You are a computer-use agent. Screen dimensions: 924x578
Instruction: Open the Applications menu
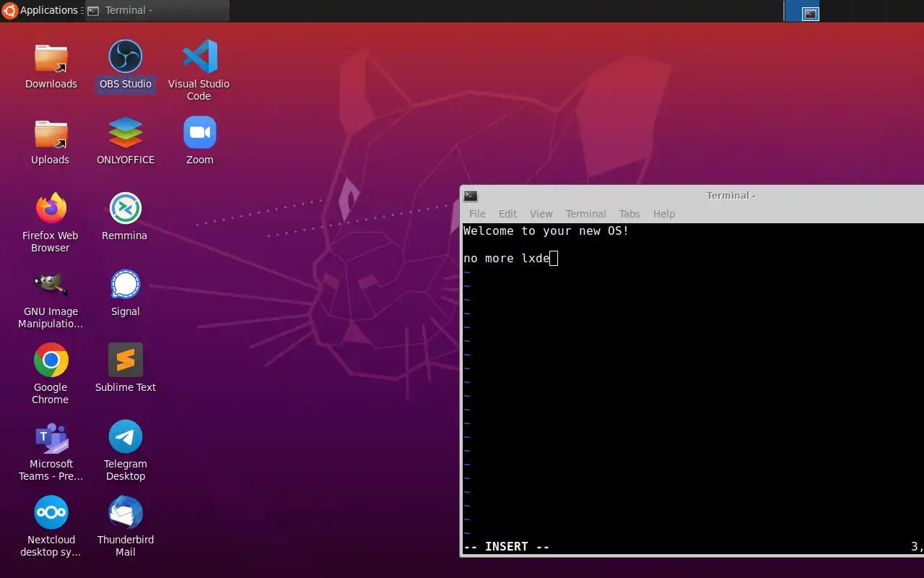tap(40, 10)
